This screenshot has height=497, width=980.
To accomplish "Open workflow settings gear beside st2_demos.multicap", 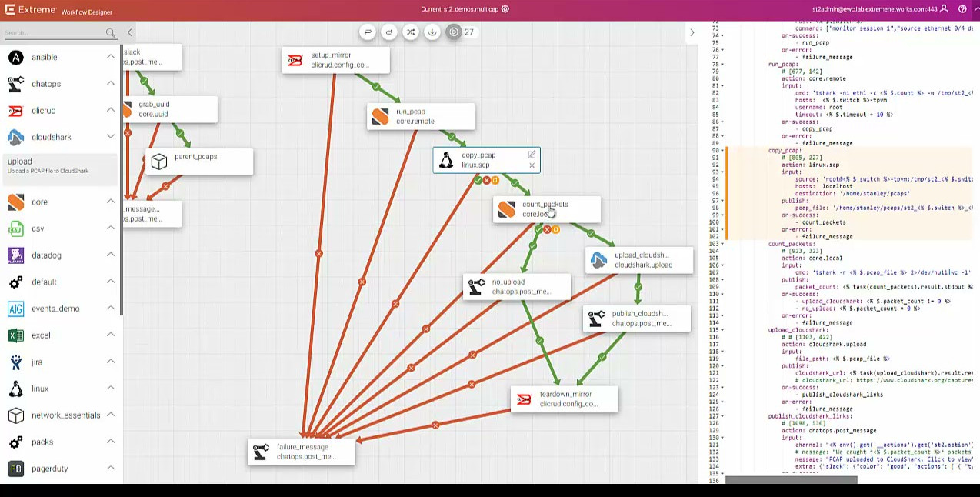I will (x=505, y=9).
